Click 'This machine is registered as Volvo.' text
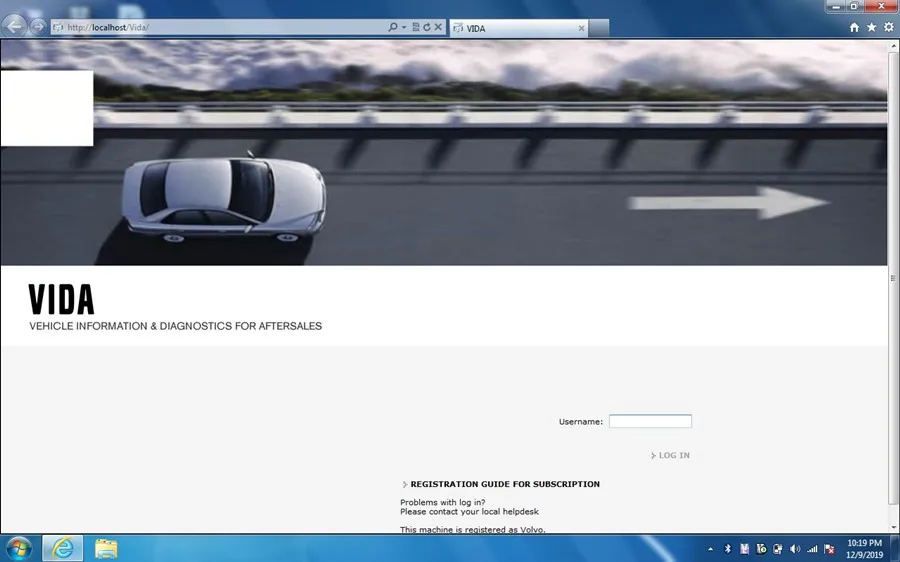 [x=472, y=529]
